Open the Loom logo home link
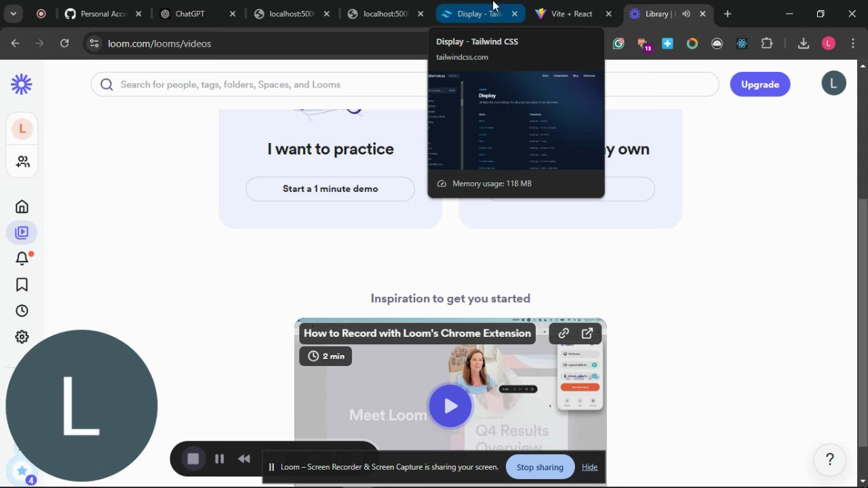The height and width of the screenshot is (488, 868). pyautogui.click(x=22, y=85)
